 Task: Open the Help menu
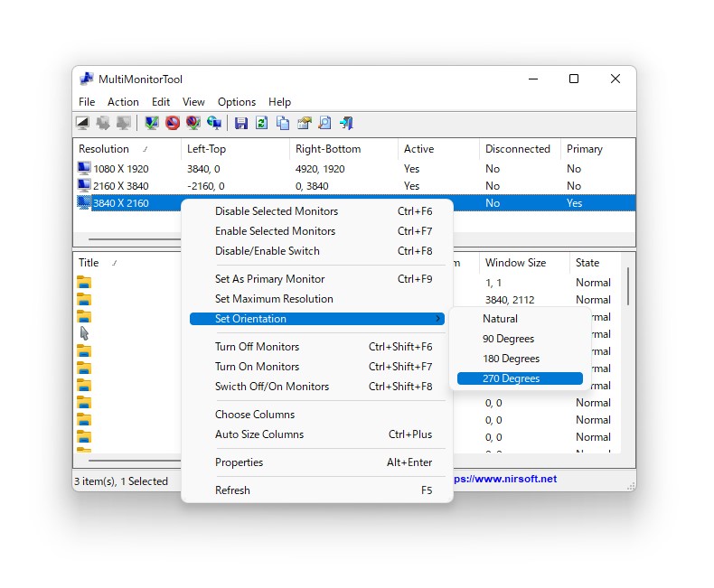(x=279, y=102)
